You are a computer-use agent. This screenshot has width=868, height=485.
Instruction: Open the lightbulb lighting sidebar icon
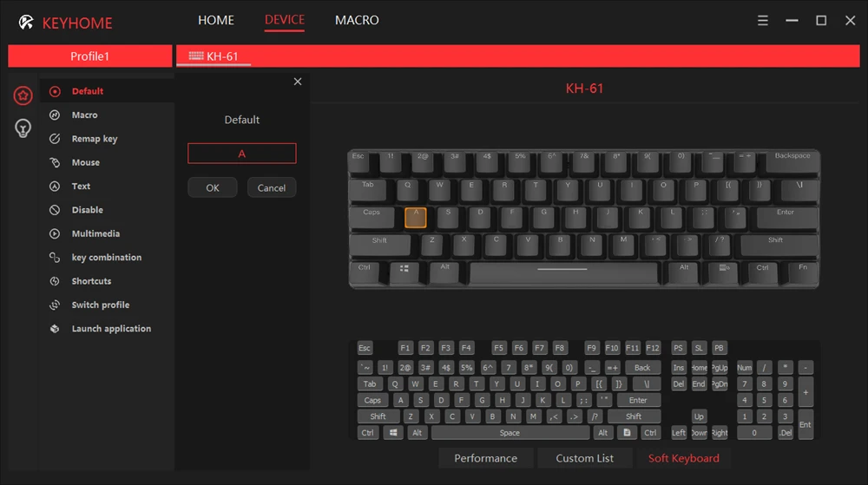click(x=23, y=128)
